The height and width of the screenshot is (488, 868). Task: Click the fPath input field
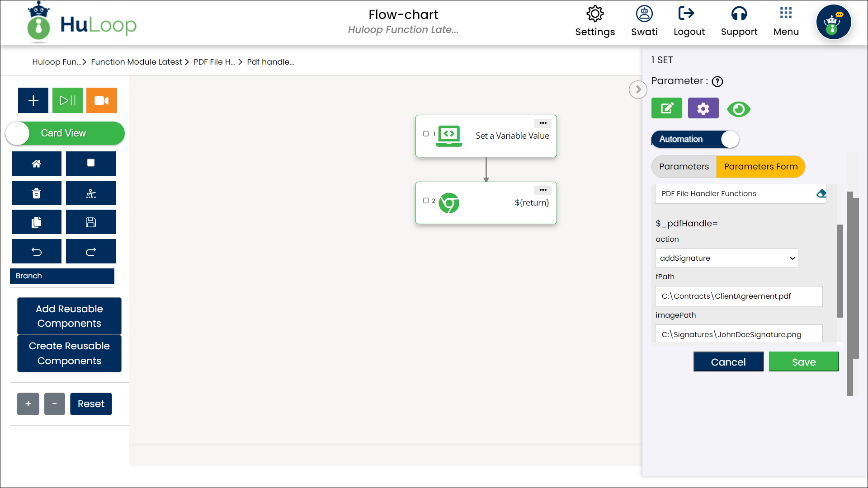[739, 296]
